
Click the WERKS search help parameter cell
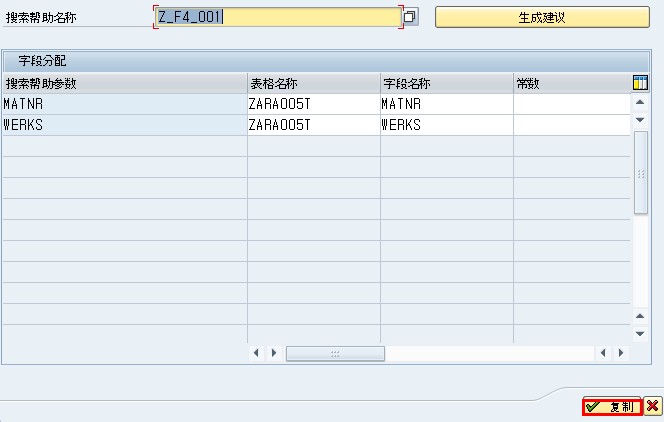coord(124,125)
